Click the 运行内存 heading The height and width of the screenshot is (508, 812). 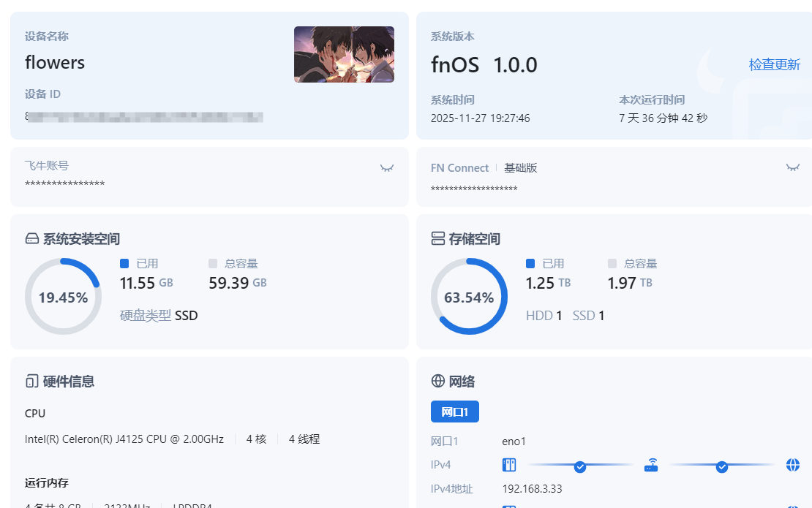point(47,483)
